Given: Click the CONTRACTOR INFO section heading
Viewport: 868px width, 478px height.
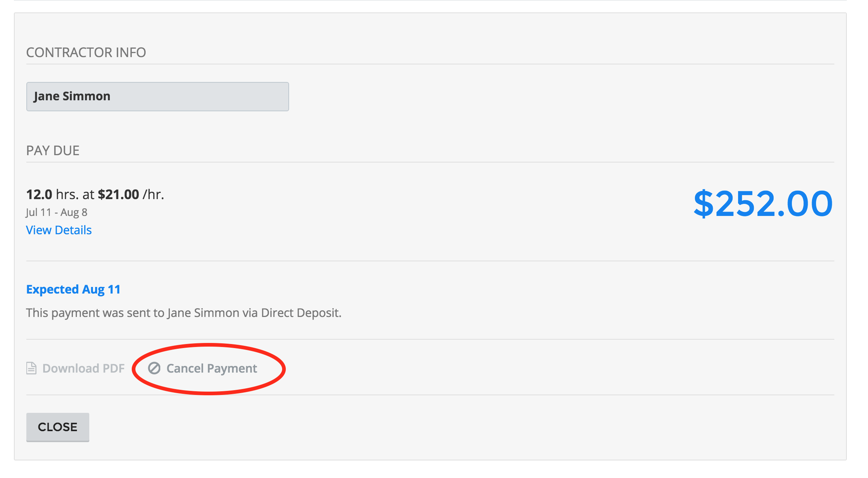Looking at the screenshot, I should (86, 52).
